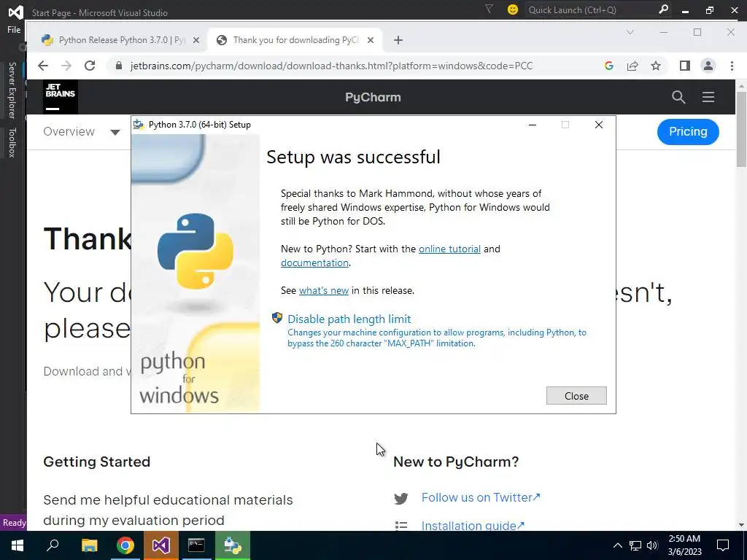Click the Visual Studio notifications flag icon

(x=489, y=9)
